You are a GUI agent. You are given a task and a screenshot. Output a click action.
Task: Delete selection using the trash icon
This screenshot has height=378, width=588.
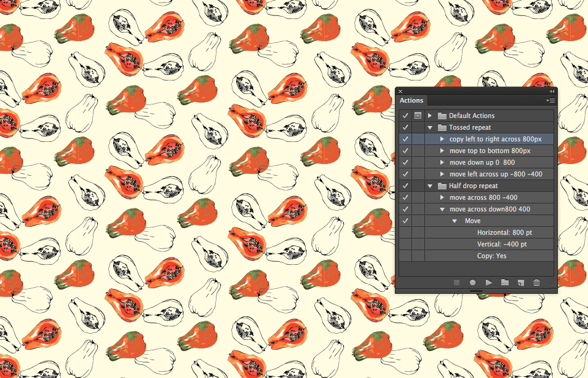click(536, 283)
